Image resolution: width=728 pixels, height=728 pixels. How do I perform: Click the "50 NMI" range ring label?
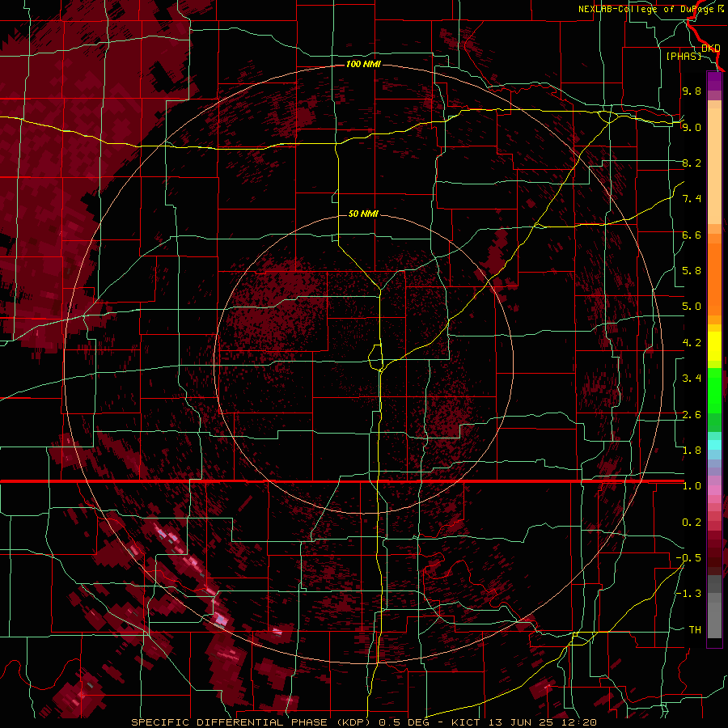(x=363, y=214)
